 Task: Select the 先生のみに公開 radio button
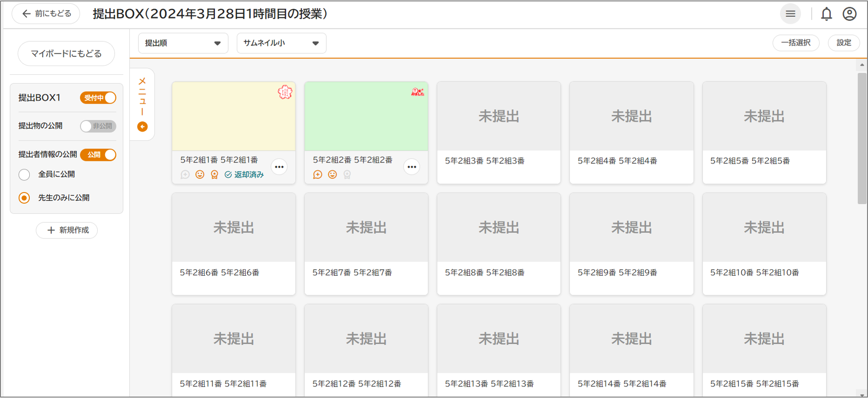point(24,198)
